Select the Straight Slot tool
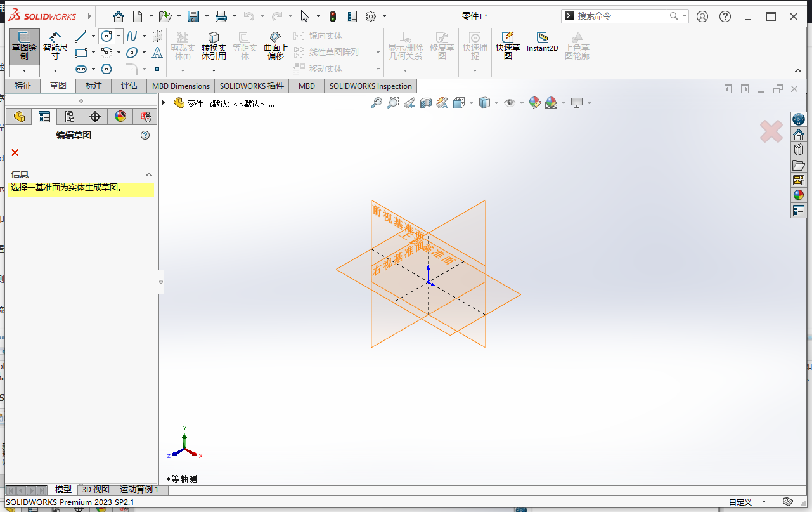812x512 pixels. tap(81, 69)
